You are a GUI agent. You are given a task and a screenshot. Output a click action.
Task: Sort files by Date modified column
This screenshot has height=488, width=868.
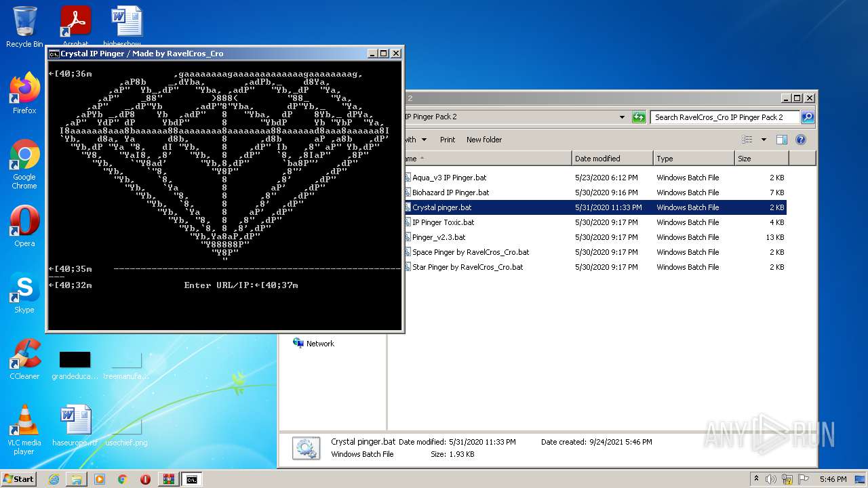pyautogui.click(x=612, y=158)
